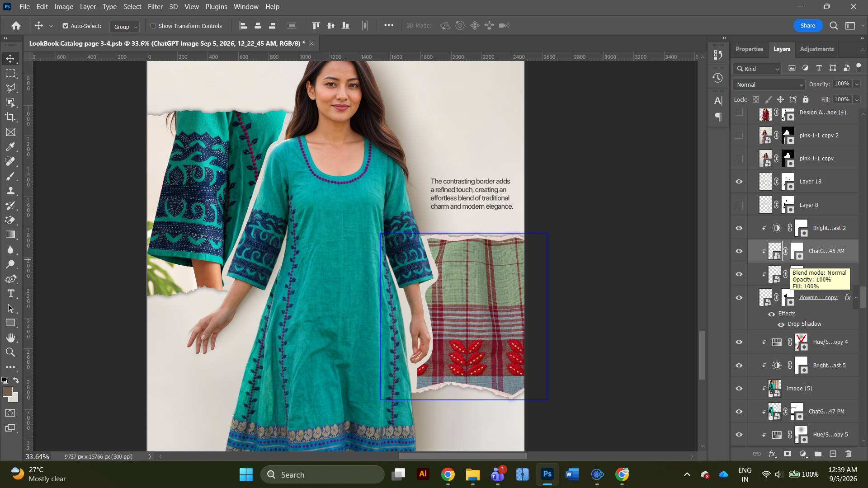
Task: Select the Crop tool
Action: 10,117
